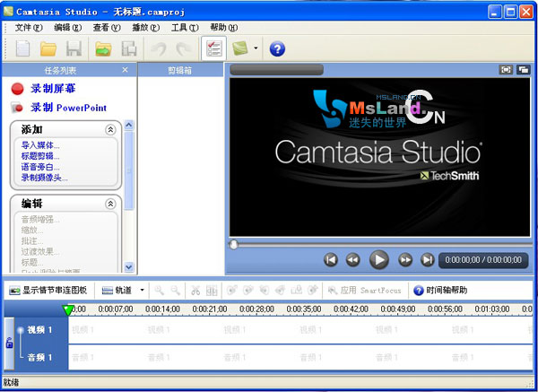This screenshot has height=392, width=538.
Task: Collapse the 添加 section chevron
Action: (x=110, y=130)
